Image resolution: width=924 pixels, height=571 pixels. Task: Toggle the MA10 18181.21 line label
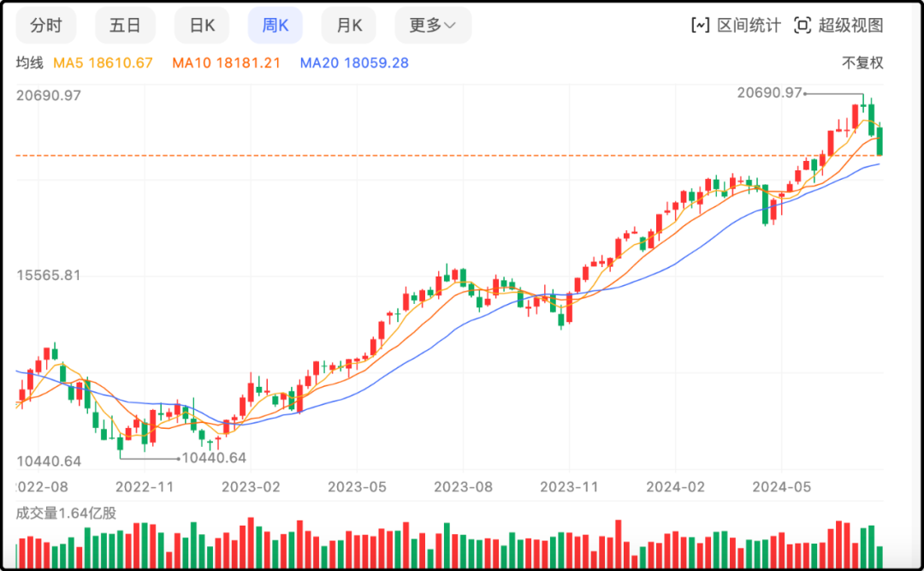coord(226,62)
